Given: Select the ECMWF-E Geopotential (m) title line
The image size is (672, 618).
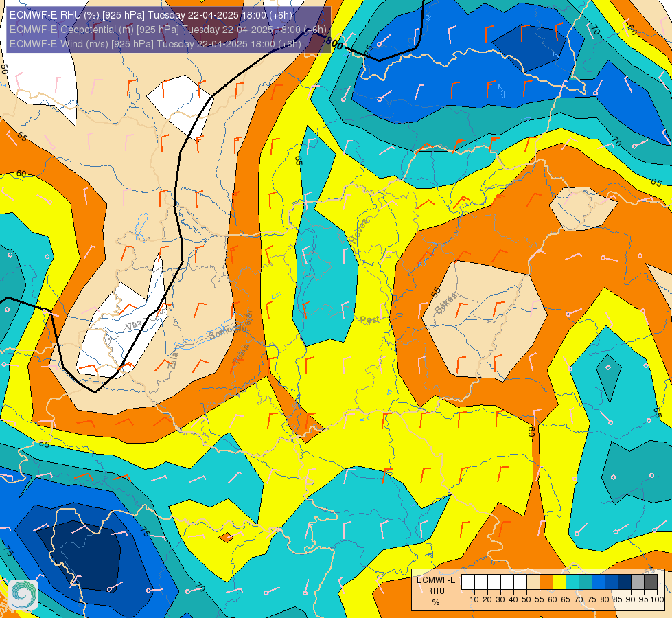Looking at the screenshot, I should [x=168, y=30].
